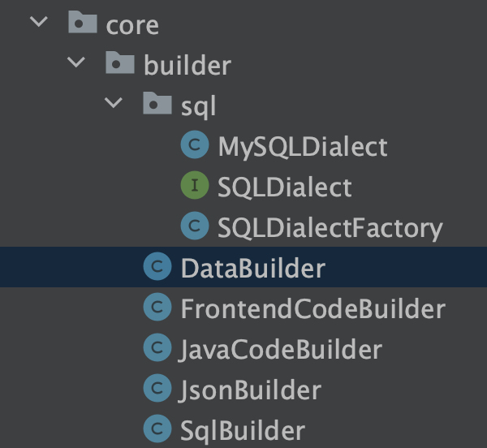Select the FrontendCodeBuilder file name

coord(312,308)
